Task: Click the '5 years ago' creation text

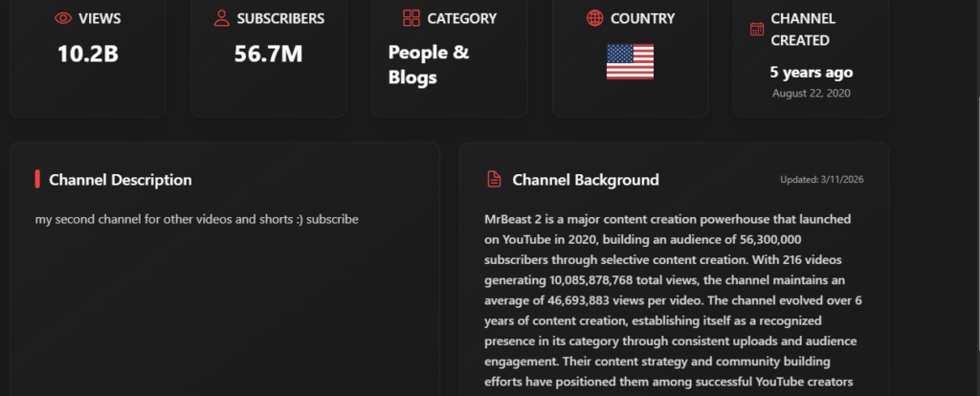Action: (811, 72)
